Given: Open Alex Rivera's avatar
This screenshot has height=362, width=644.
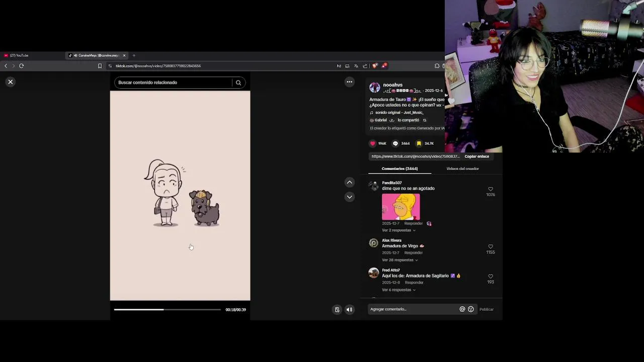Looking at the screenshot, I should [374, 243].
